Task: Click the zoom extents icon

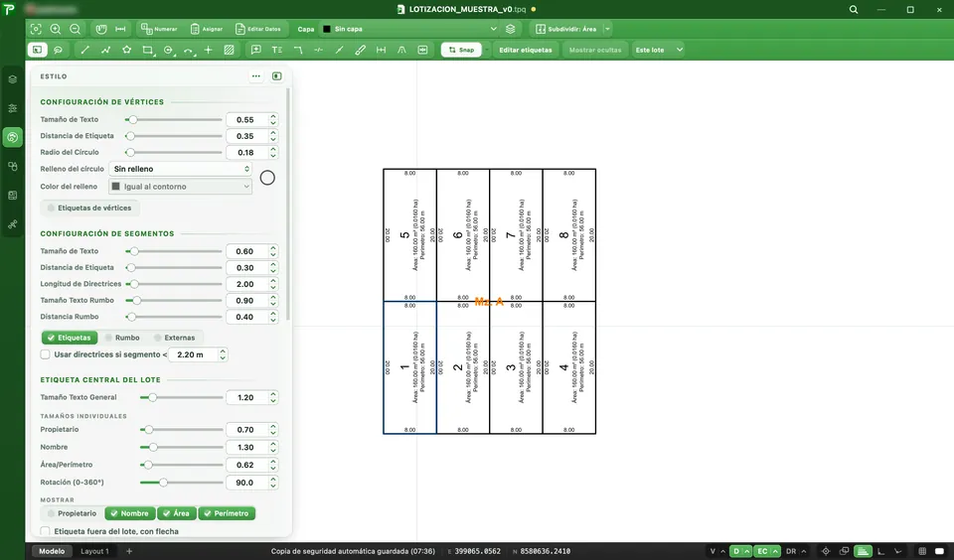Action: pos(36,29)
